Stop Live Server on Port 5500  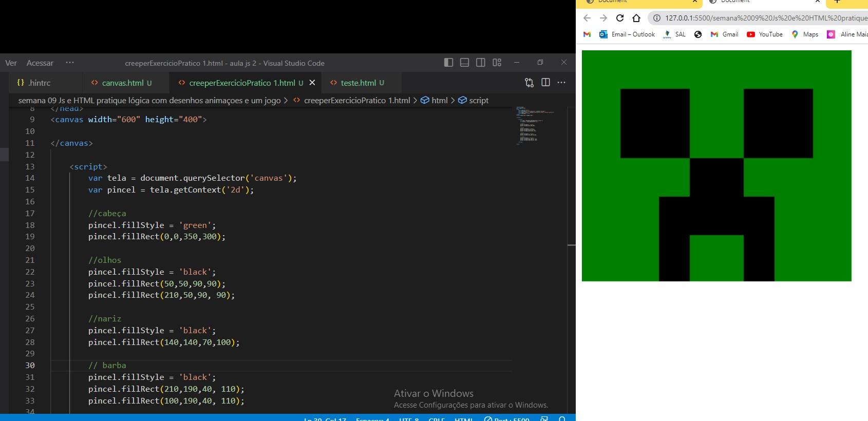(506, 419)
